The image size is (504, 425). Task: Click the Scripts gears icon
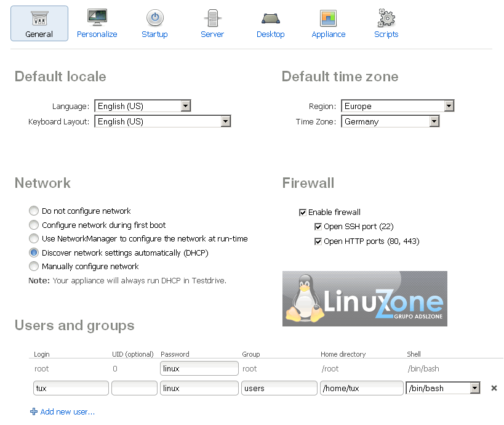pos(386,18)
